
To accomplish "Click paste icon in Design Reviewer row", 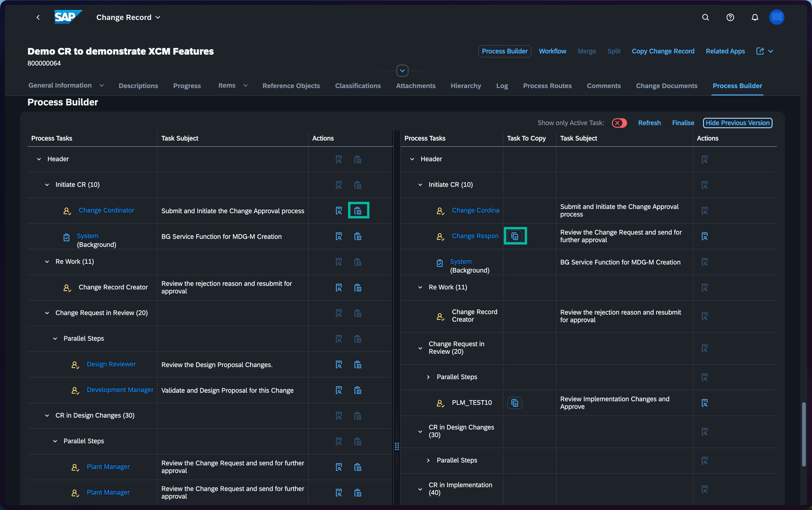I will point(358,364).
